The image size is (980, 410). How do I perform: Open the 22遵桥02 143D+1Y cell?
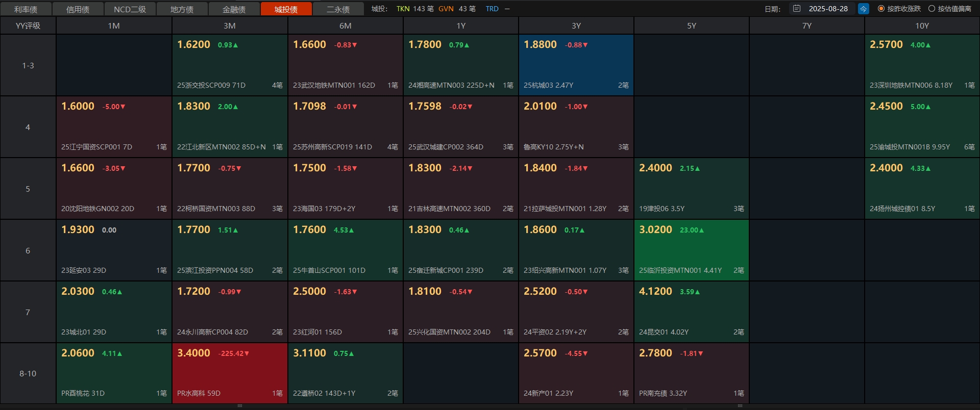[345, 373]
